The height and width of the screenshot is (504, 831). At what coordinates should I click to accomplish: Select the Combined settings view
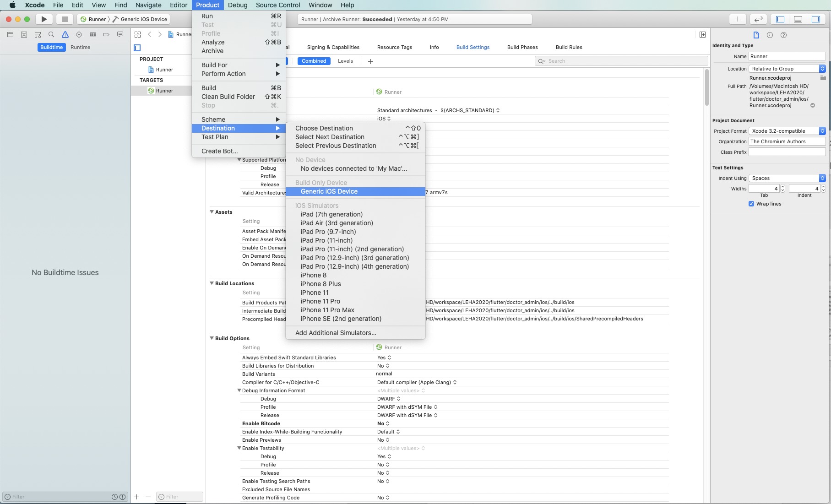[314, 61]
